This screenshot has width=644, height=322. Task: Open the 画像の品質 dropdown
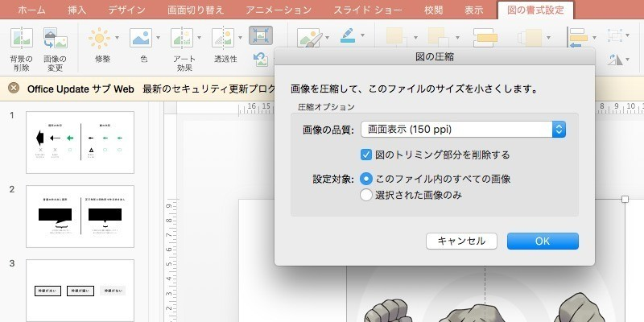pyautogui.click(x=464, y=130)
